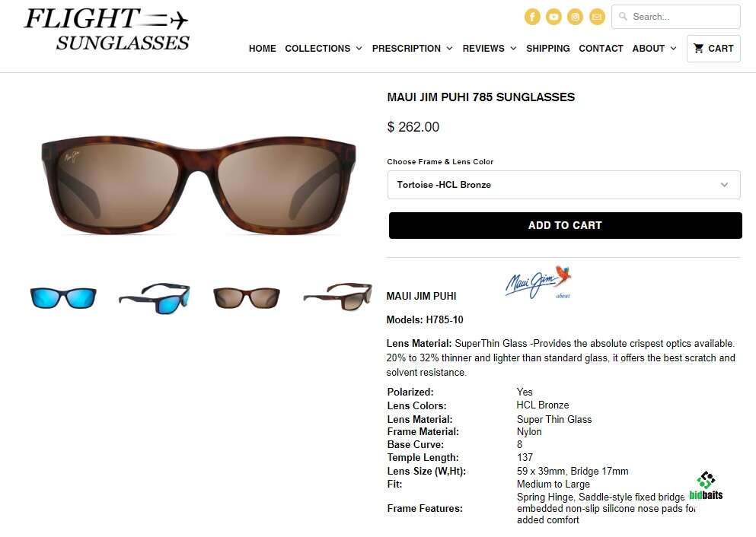756x537 pixels.
Task: Click the Flight Sunglasses logo
Action: [x=107, y=30]
